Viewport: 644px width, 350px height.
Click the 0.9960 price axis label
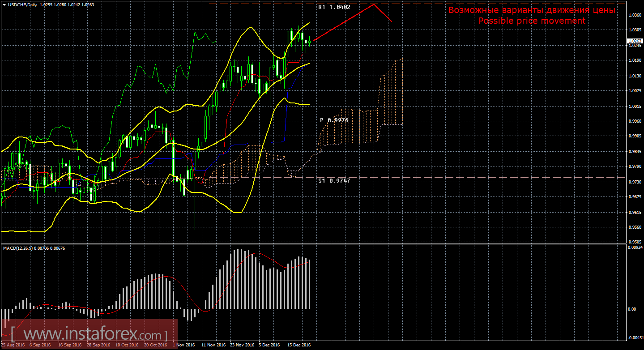click(x=635, y=121)
